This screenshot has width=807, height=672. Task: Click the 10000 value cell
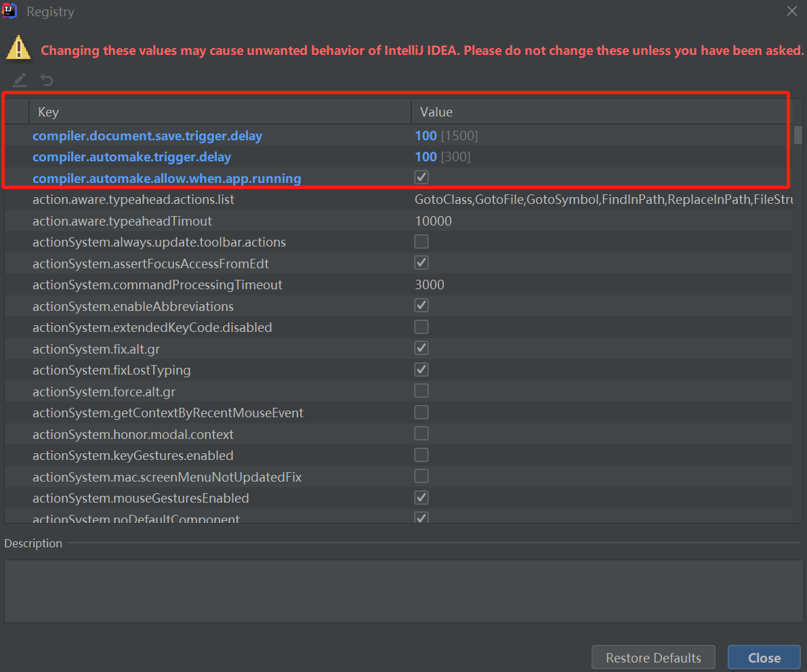coord(434,222)
